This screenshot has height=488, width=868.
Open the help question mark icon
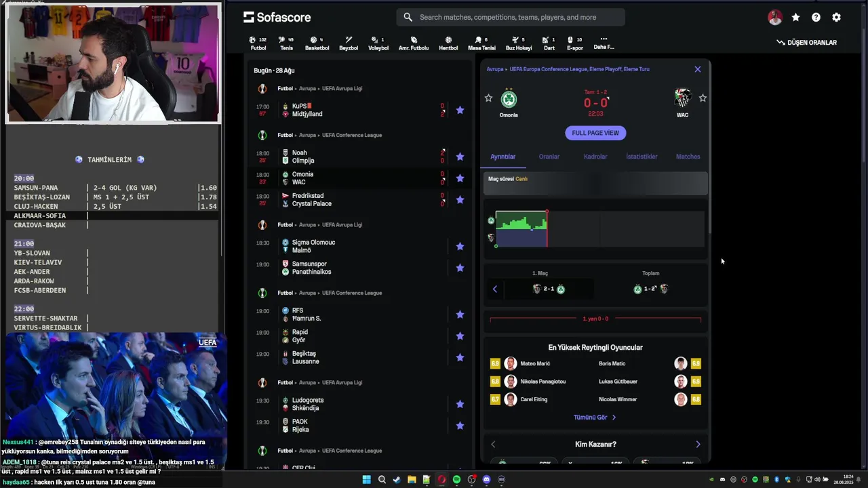pos(816,18)
